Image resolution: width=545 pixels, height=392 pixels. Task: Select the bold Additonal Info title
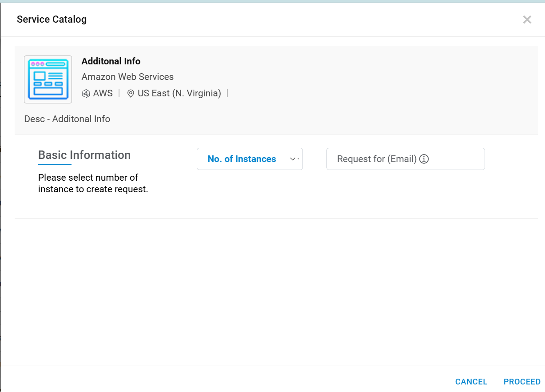coord(111,61)
